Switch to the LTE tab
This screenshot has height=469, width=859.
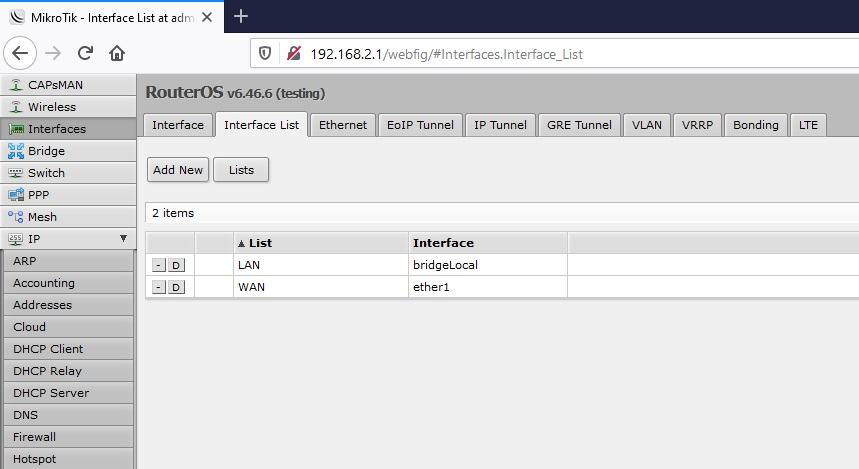[x=808, y=125]
